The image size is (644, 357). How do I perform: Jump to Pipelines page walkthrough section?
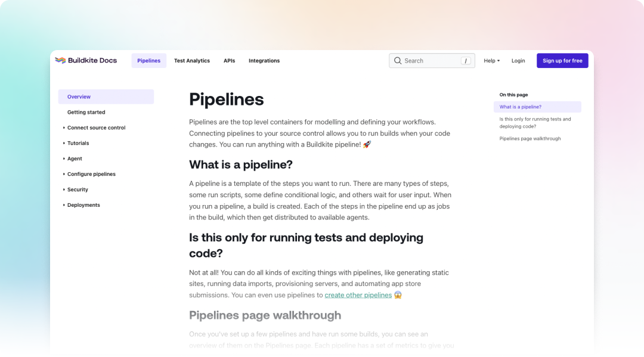tap(530, 138)
